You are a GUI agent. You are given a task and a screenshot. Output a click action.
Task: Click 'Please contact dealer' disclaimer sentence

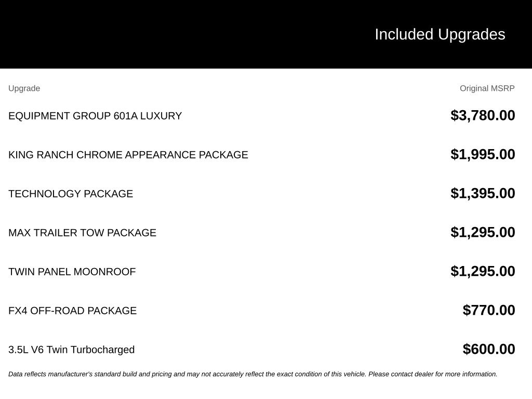[433, 374]
